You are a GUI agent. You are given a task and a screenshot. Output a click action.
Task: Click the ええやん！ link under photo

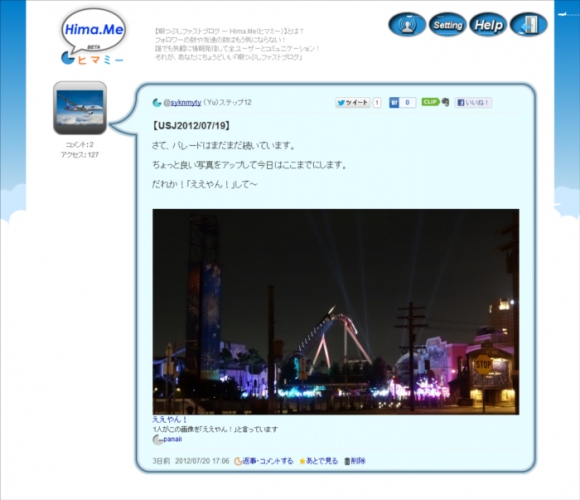(170, 419)
